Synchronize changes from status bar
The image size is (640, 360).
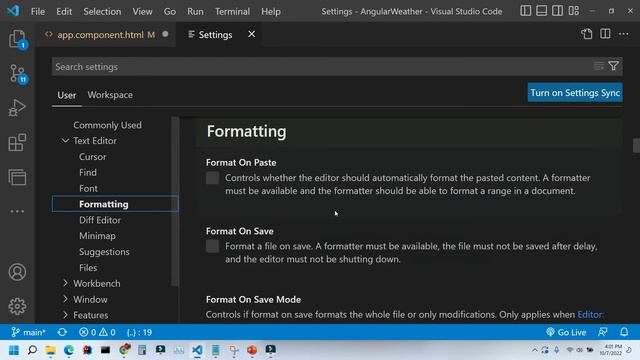(x=62, y=332)
